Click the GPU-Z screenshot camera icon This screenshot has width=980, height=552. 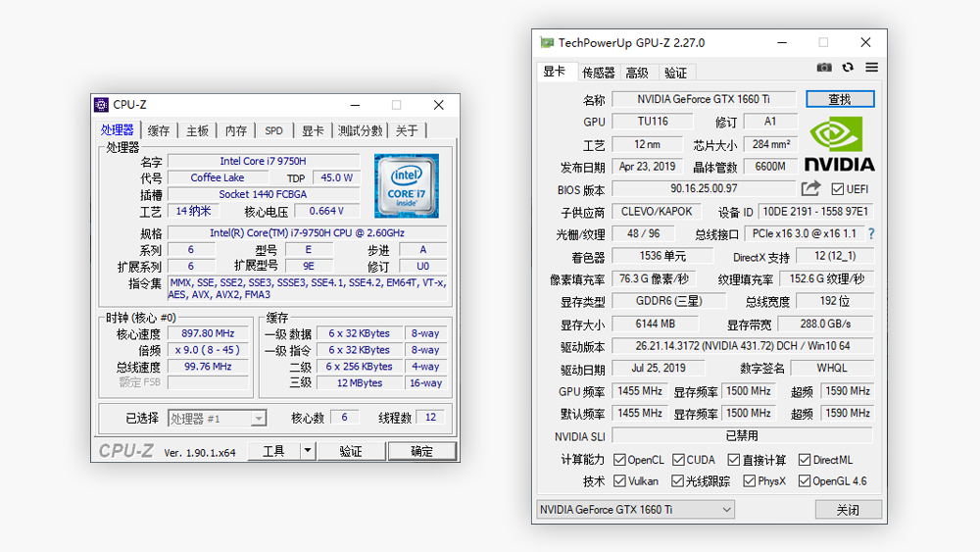824,67
